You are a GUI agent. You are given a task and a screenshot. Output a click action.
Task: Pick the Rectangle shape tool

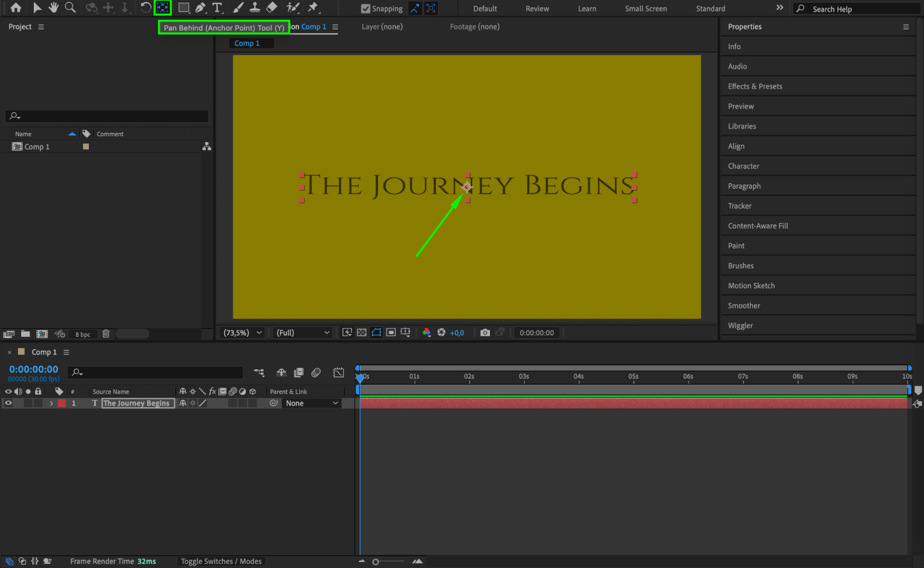click(184, 8)
